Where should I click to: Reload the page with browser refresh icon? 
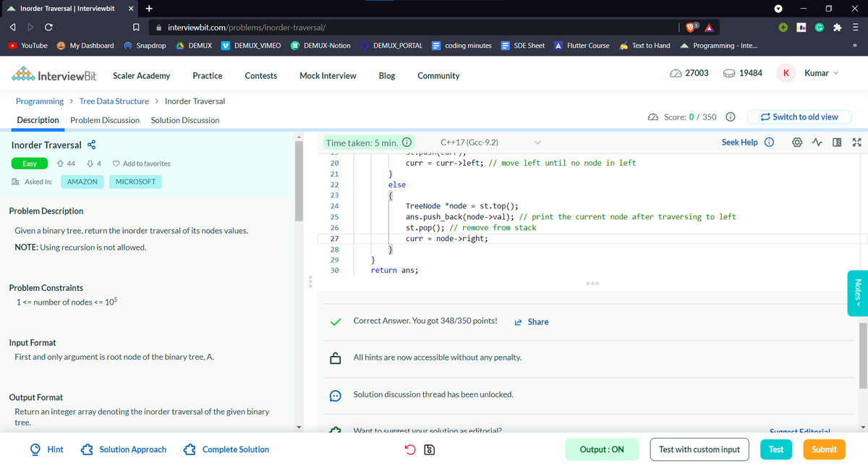(x=48, y=27)
